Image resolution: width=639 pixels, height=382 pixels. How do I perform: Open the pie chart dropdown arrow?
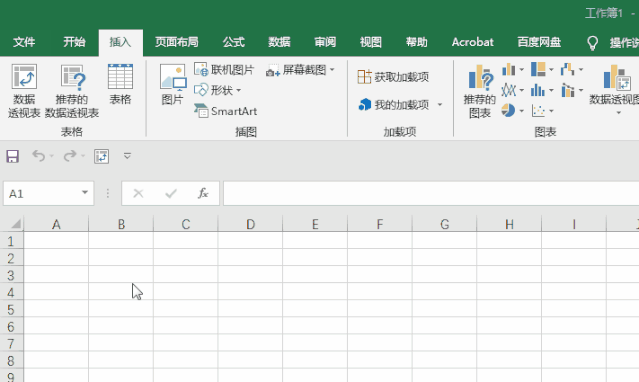click(x=522, y=111)
